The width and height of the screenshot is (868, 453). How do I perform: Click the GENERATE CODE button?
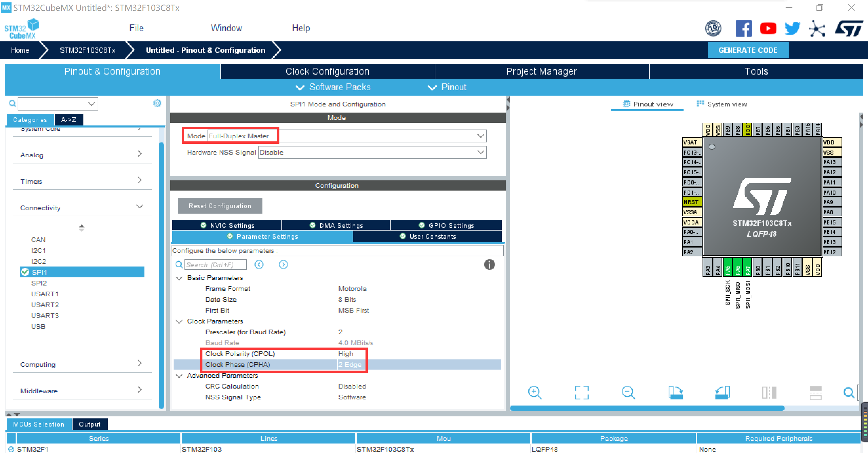[x=748, y=50]
